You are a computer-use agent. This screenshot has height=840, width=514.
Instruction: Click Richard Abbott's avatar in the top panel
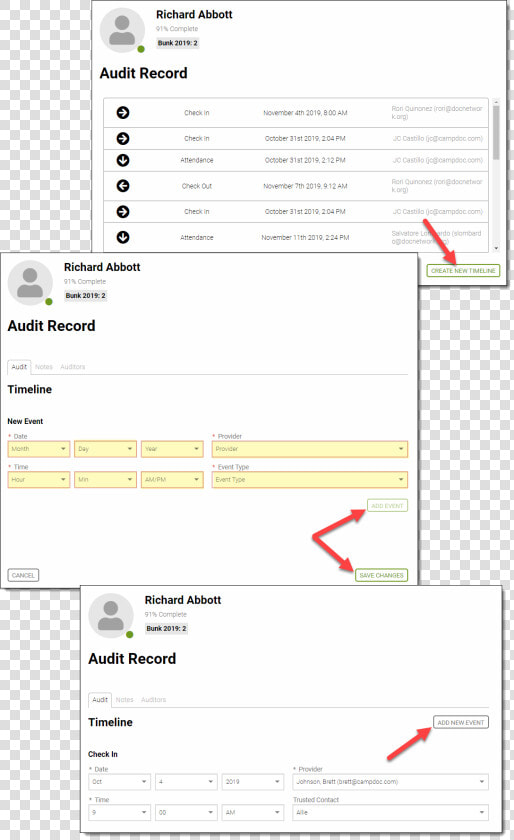(x=122, y=30)
